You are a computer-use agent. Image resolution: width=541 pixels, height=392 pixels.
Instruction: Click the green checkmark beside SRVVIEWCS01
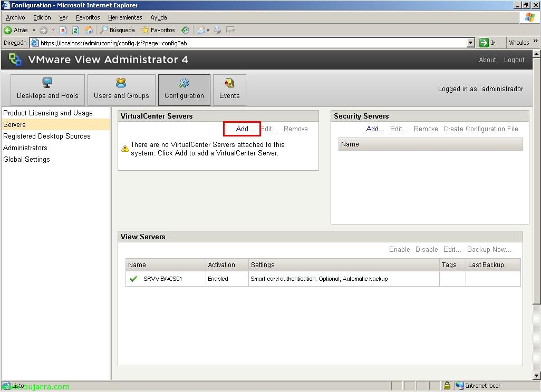[x=133, y=279]
